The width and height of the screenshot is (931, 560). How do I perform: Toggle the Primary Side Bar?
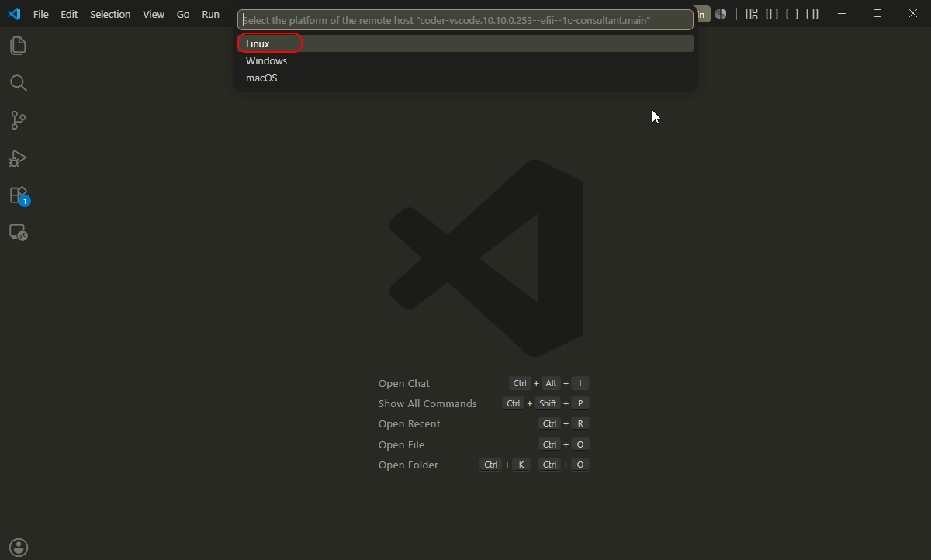point(772,14)
